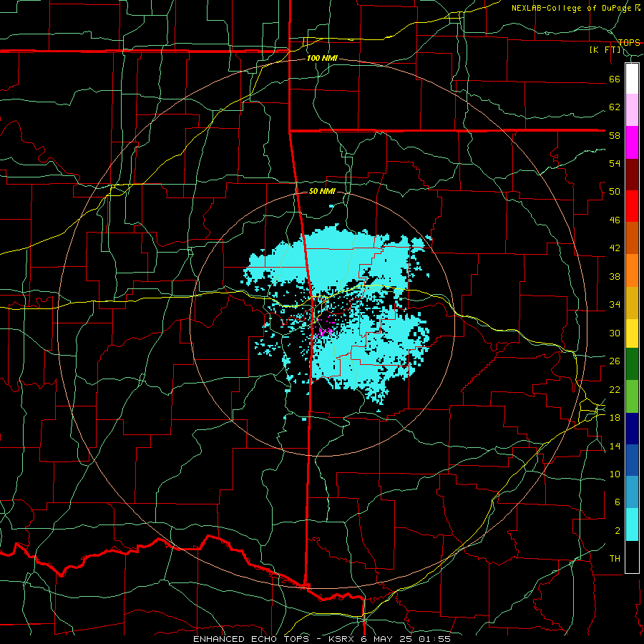Viewport: 644px width, 644px height.
Task: Click the legend value 14
Action: 615,446
